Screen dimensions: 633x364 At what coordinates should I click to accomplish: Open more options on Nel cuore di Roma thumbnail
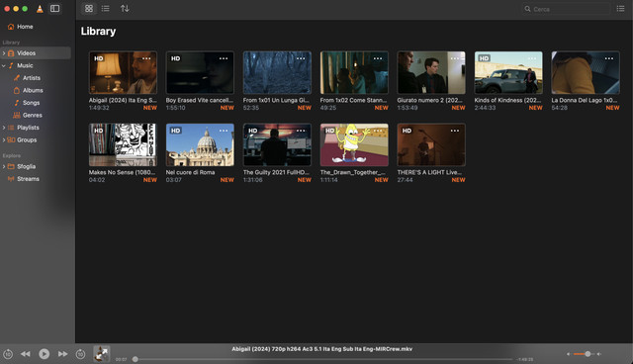(x=224, y=131)
